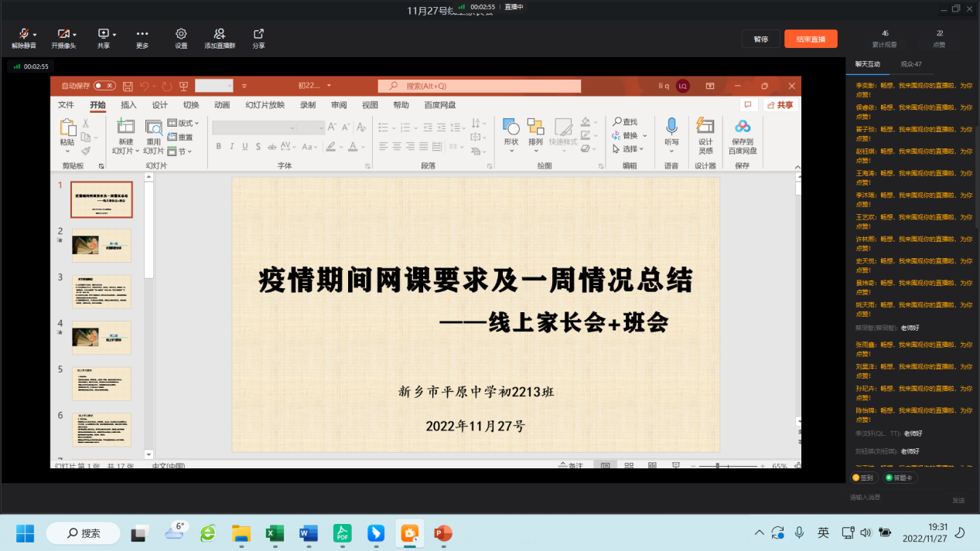Image resolution: width=980 pixels, height=551 pixels.
Task: Click the 添加直播群 icon
Action: point(220,34)
